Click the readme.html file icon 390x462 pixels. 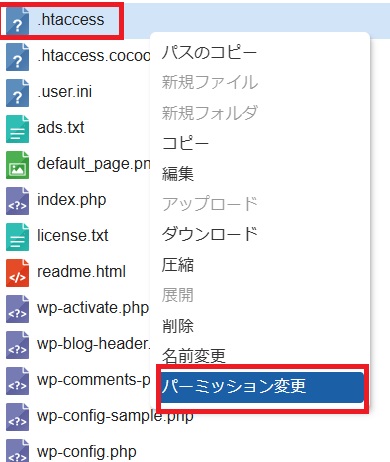point(17,273)
